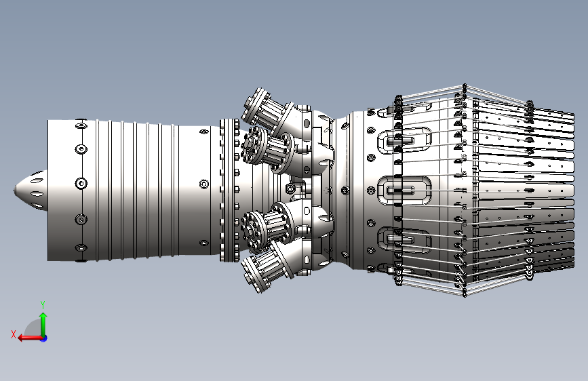Click the "Y" label above the triad
The width and height of the screenshot is (588, 381).
pos(43,304)
